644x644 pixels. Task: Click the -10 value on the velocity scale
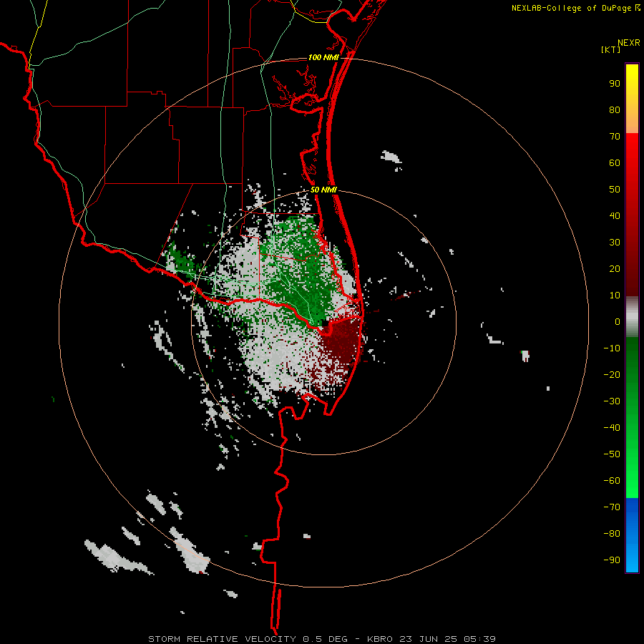pyautogui.click(x=612, y=348)
